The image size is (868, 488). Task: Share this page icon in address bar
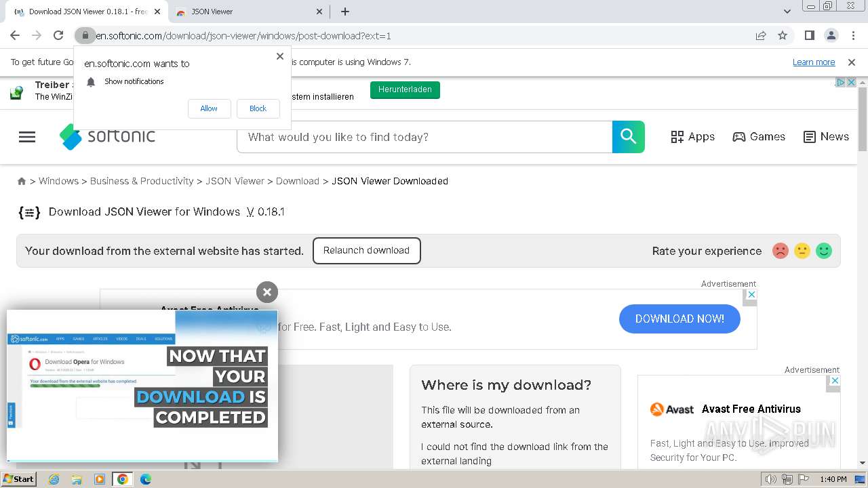point(761,35)
